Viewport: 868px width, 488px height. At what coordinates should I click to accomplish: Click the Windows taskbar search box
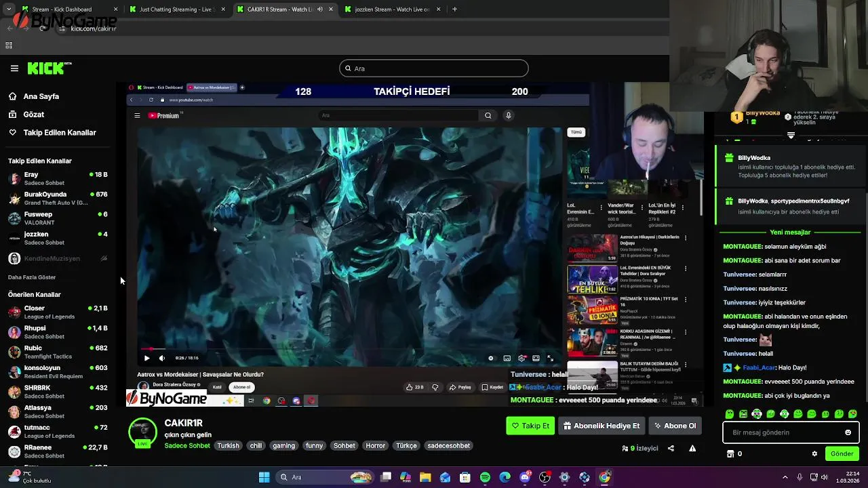(324, 477)
